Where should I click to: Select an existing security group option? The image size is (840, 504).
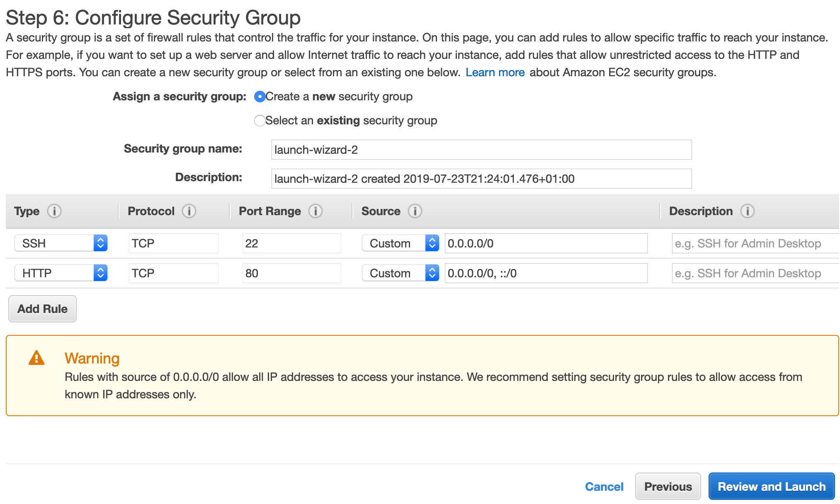[x=260, y=121]
